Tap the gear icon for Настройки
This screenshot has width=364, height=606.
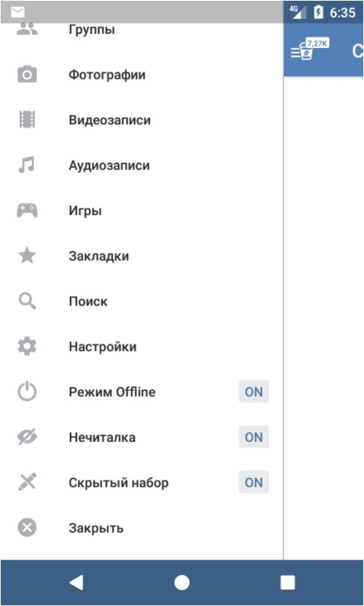click(27, 346)
